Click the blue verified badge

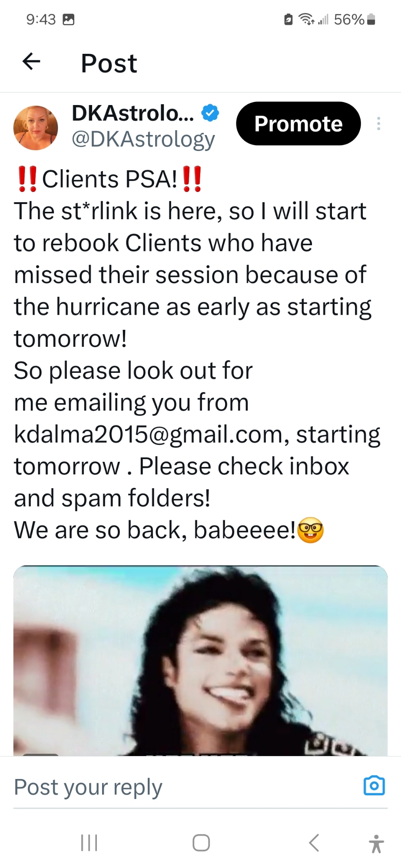click(x=210, y=113)
